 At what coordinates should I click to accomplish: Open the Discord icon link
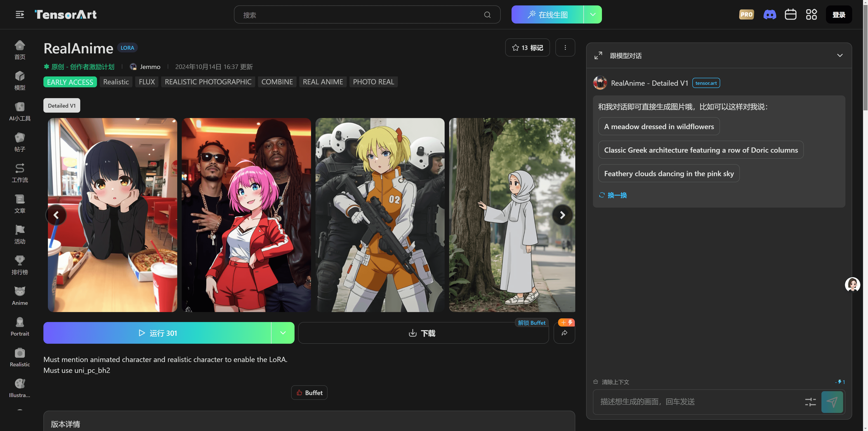pos(770,14)
